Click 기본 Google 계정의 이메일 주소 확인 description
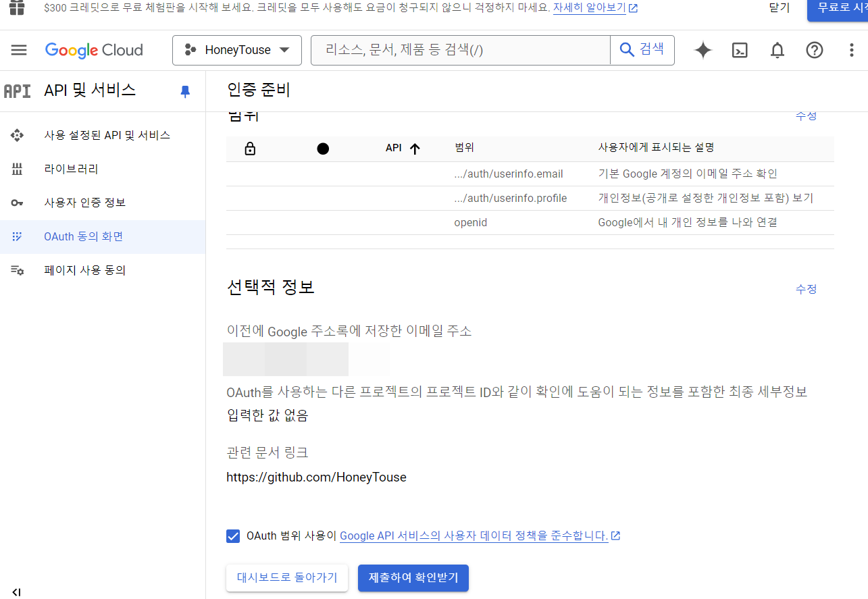 tap(688, 174)
